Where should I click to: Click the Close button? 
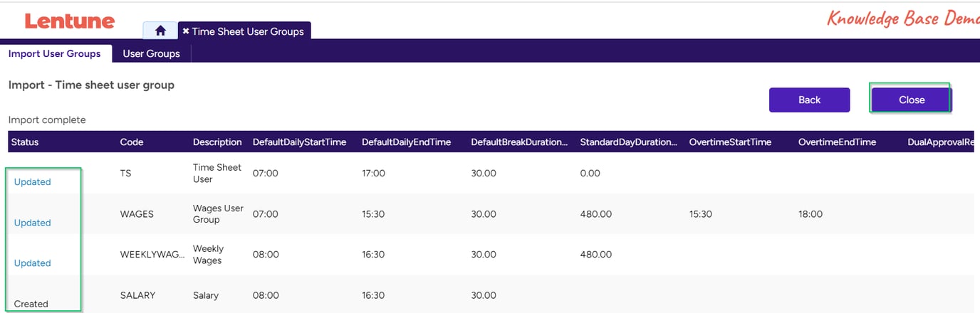click(x=912, y=100)
